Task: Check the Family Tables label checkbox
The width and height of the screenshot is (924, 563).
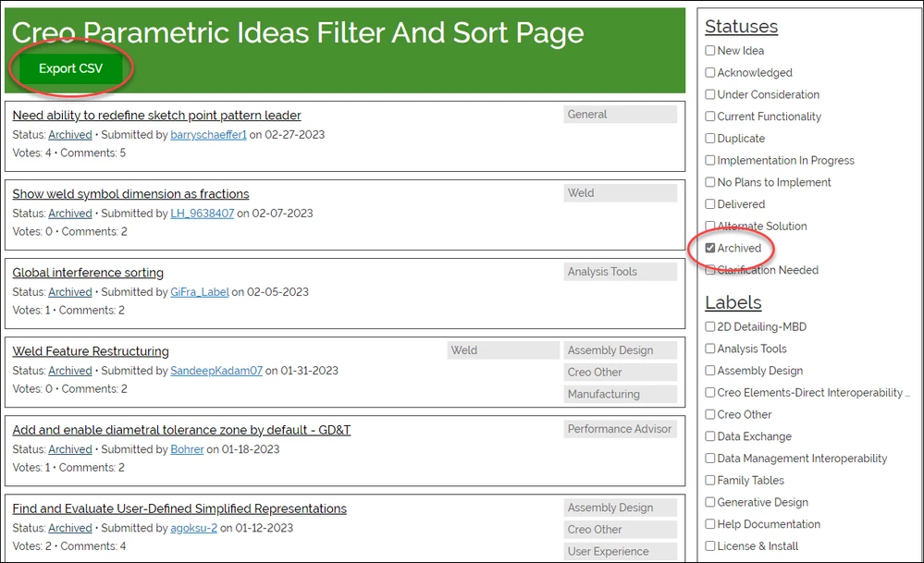Action: tap(710, 480)
